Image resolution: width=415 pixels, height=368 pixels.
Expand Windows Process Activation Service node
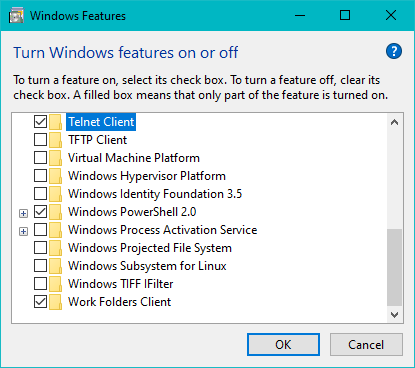pos(23,231)
